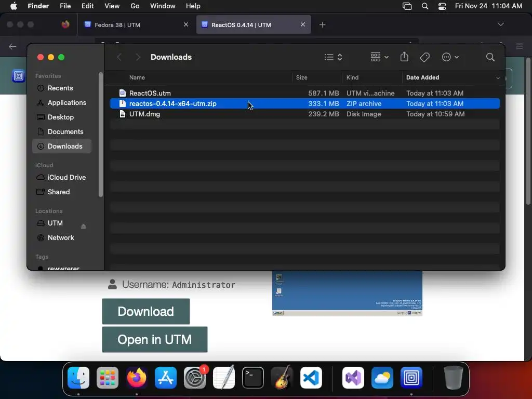
Task: Click the browser back arrow behind Finder
Action: coord(12,46)
